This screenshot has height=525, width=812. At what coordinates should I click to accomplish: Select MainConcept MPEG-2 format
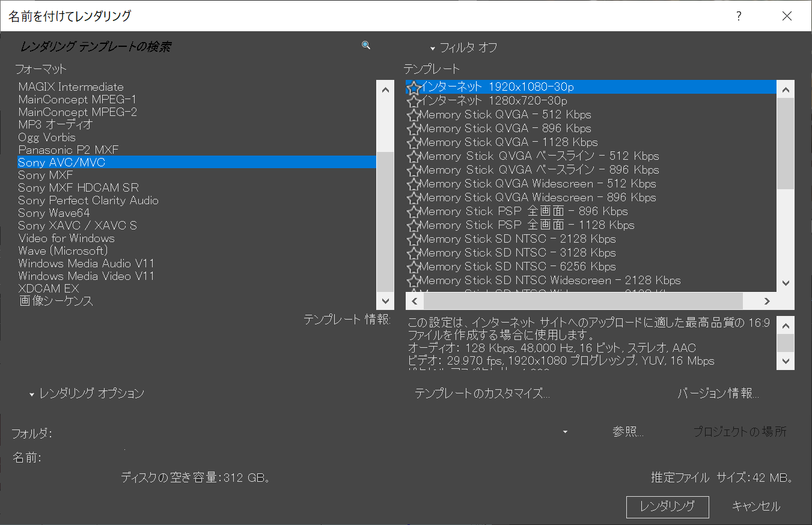tap(197, 112)
